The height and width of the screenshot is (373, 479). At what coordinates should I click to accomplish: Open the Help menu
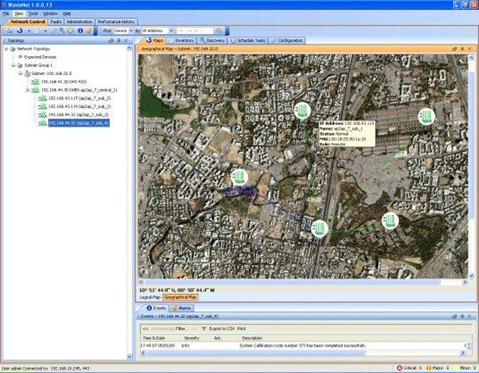click(67, 14)
